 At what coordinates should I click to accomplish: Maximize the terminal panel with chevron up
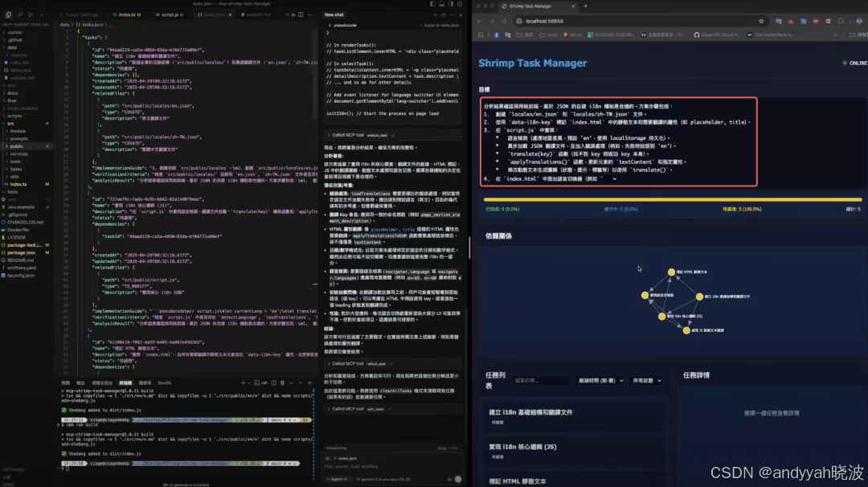301,383
